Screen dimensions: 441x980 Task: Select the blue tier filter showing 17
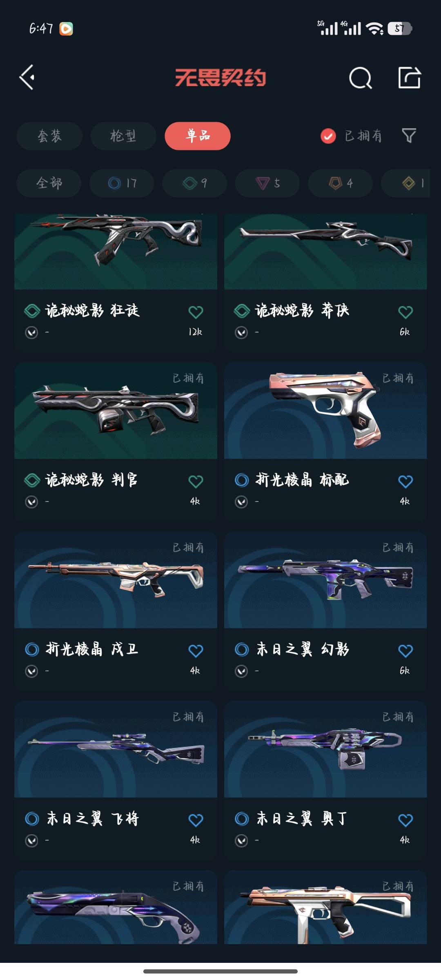[122, 183]
